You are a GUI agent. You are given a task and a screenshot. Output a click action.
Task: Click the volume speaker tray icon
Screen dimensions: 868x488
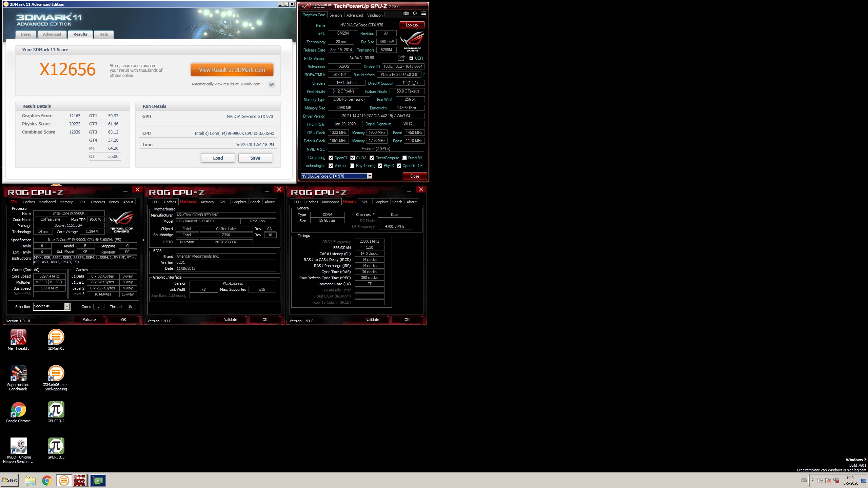point(820,481)
